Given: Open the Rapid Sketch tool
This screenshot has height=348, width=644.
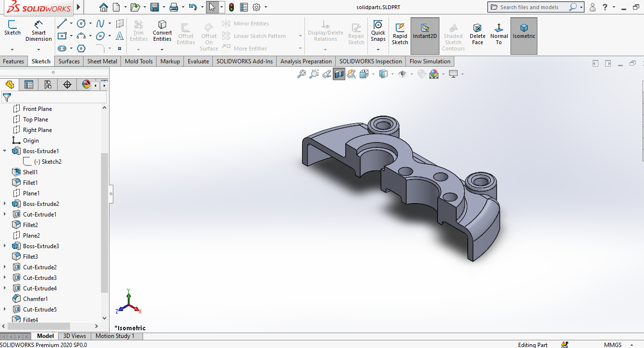Looking at the screenshot, I should (x=400, y=33).
